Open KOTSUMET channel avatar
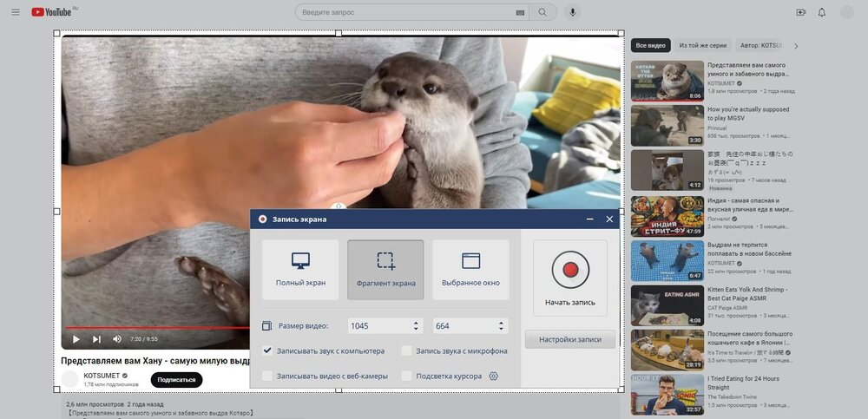Screen dimensions: 868x419 coord(69,379)
